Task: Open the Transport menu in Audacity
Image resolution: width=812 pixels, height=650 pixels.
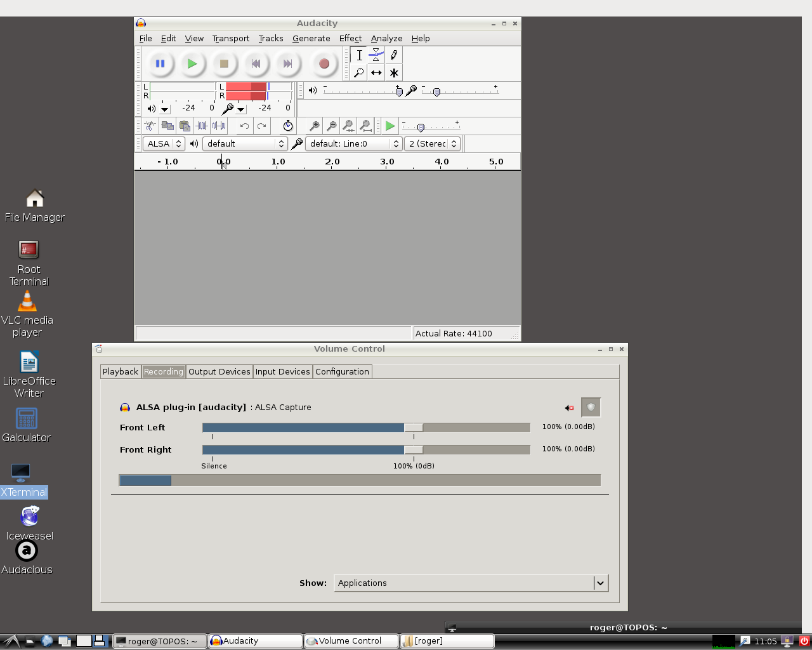Action: [x=230, y=38]
